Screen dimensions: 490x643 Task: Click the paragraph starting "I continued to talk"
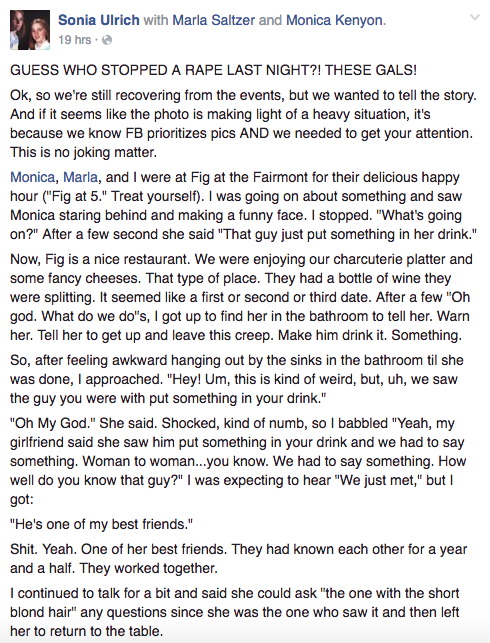(235, 612)
